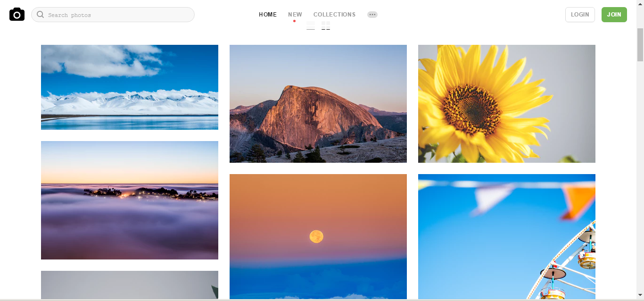The width and height of the screenshot is (644, 301).
Task: Click the search magnifier icon
Action: [x=41, y=15]
